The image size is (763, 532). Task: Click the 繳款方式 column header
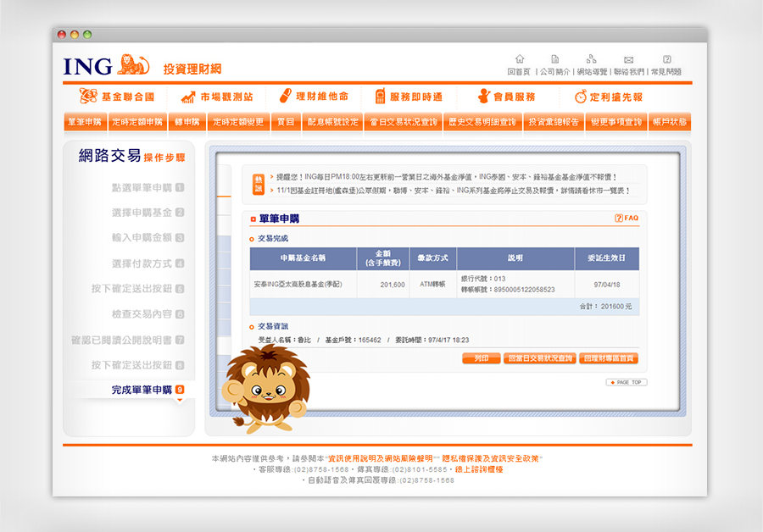pyautogui.click(x=433, y=258)
